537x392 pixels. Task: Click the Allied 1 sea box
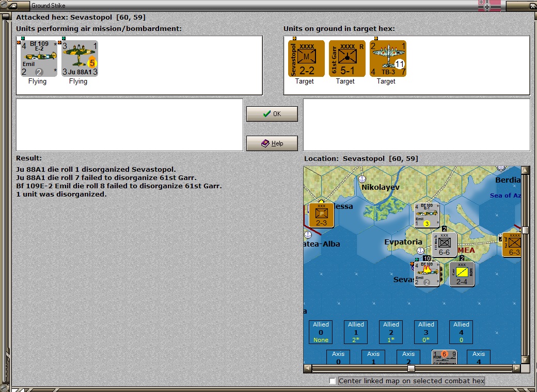coord(356,332)
